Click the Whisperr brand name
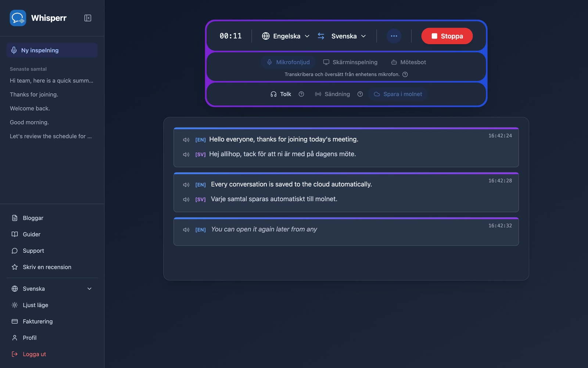 49,18
